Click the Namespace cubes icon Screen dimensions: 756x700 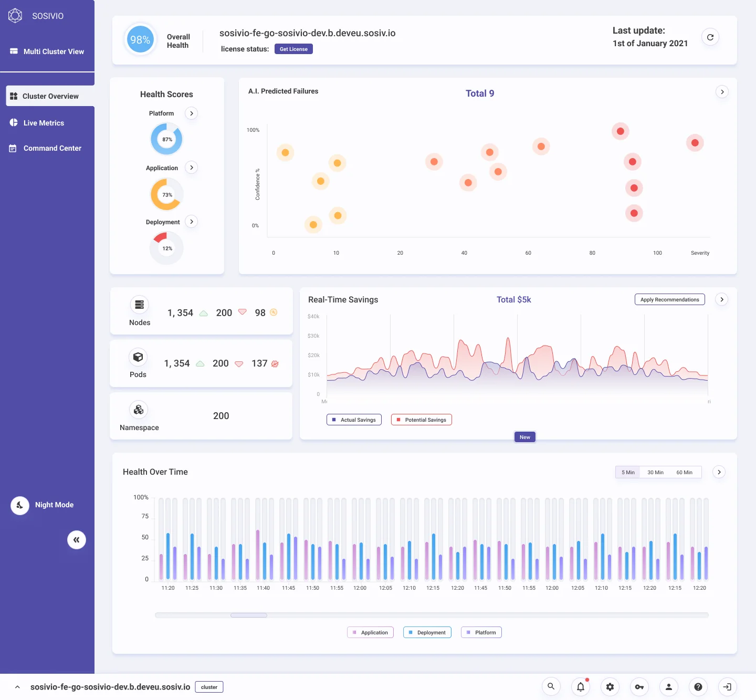pyautogui.click(x=139, y=410)
